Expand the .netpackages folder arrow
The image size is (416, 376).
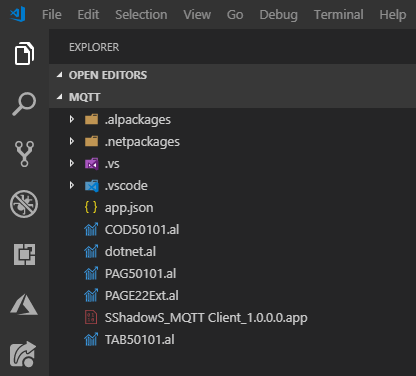(72, 141)
